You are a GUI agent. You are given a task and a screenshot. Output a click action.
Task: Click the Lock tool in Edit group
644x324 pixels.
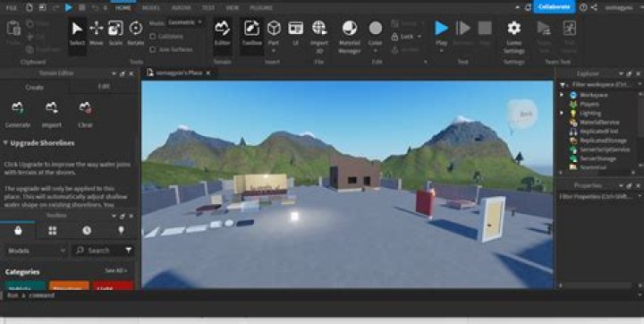tap(403, 37)
